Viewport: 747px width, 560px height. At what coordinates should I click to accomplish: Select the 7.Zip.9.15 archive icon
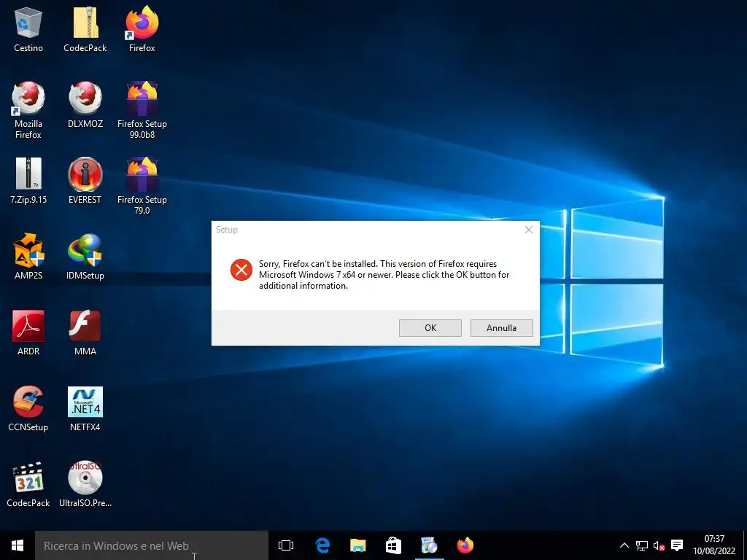pos(28,181)
